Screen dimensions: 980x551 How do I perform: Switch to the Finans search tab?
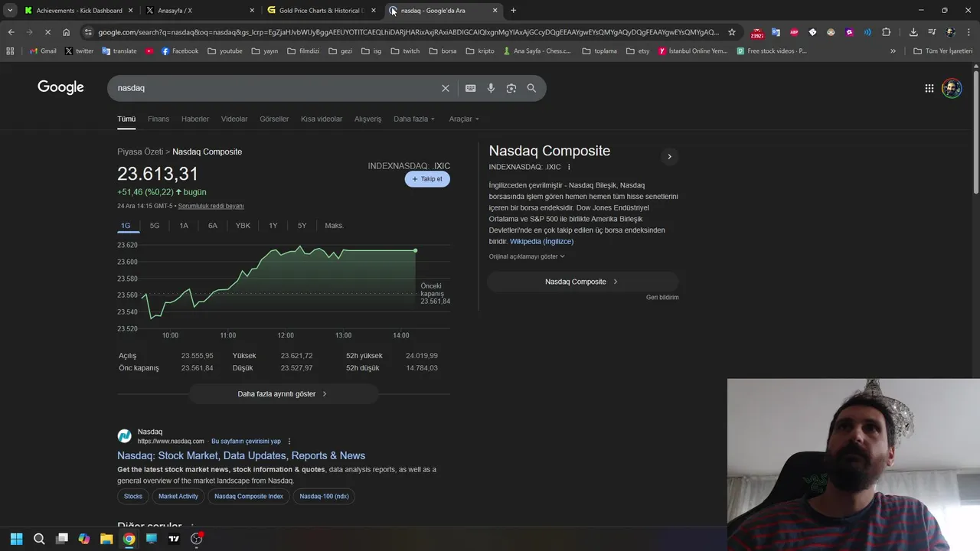pos(158,119)
